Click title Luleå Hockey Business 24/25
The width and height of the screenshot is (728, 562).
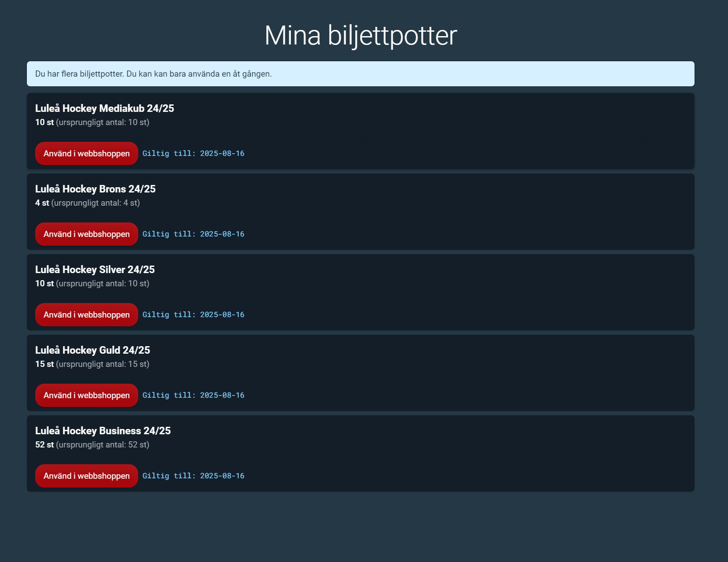pyautogui.click(x=103, y=431)
